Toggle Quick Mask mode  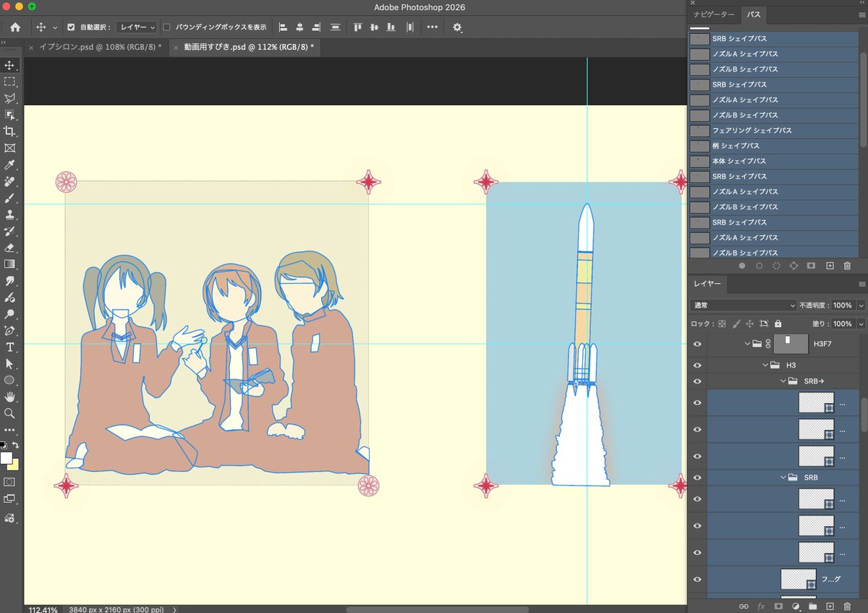click(9, 481)
